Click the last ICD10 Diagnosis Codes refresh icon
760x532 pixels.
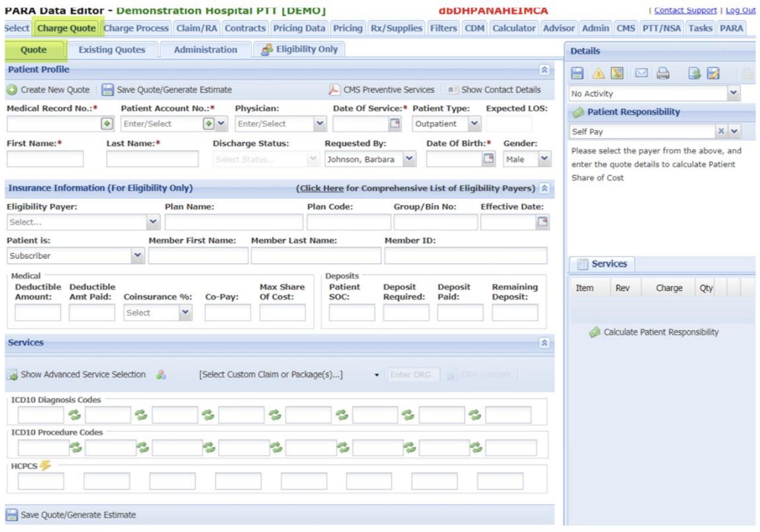(475, 415)
